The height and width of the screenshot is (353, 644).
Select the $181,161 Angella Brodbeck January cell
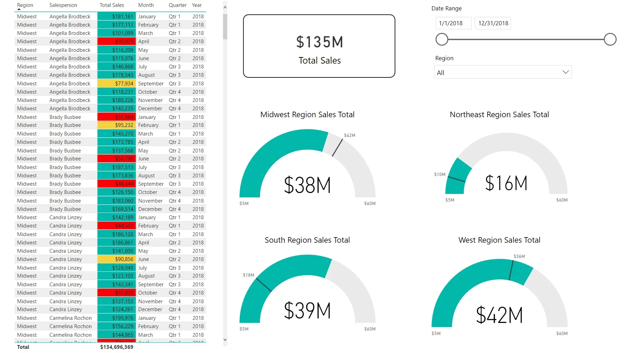coord(117,16)
